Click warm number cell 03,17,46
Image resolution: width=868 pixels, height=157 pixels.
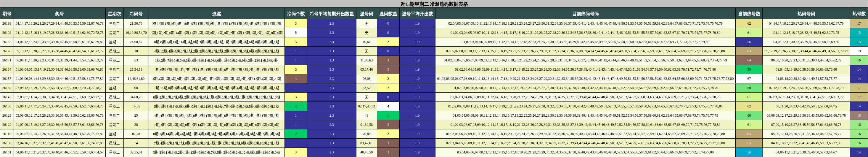(366, 69)
